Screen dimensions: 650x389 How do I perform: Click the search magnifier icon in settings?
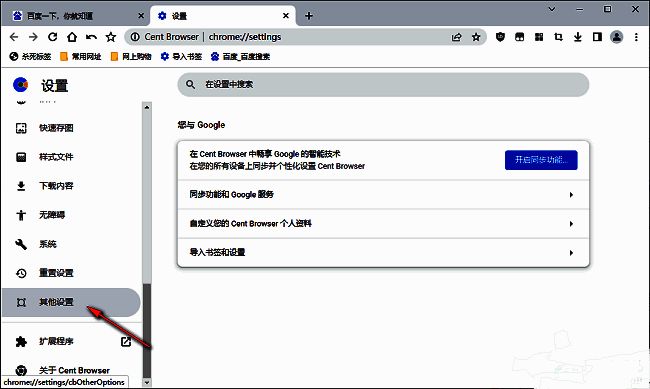(x=190, y=85)
